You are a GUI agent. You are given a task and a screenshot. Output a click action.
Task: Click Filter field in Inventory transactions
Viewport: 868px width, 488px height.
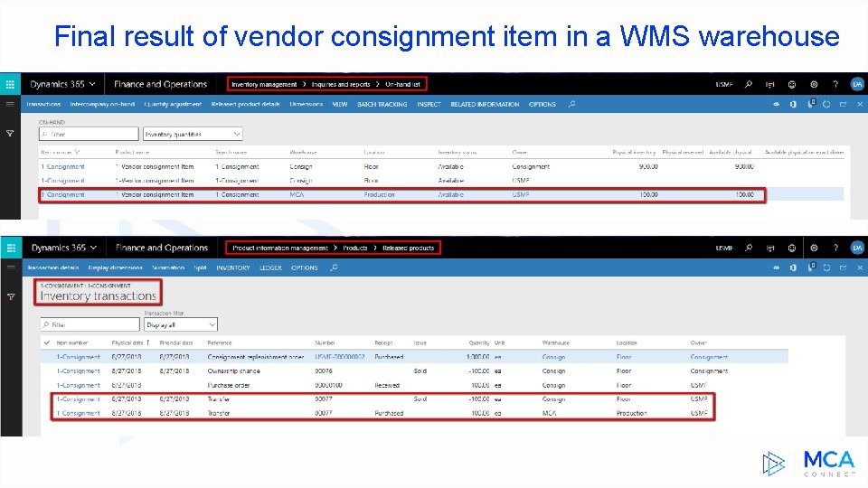[x=90, y=324]
